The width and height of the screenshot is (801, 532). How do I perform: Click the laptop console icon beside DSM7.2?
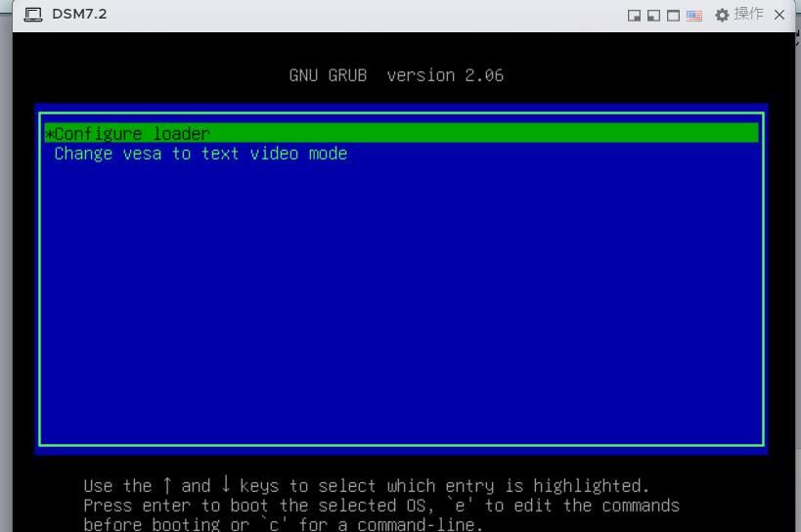coord(32,15)
